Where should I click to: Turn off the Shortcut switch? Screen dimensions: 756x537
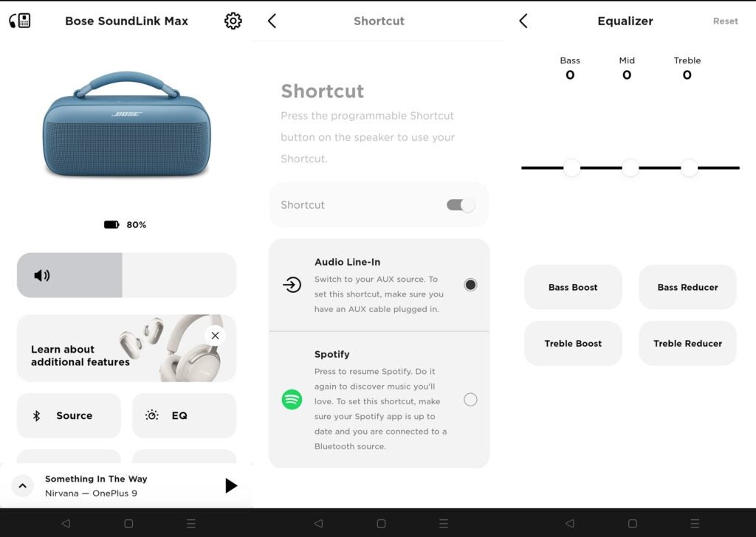461,204
